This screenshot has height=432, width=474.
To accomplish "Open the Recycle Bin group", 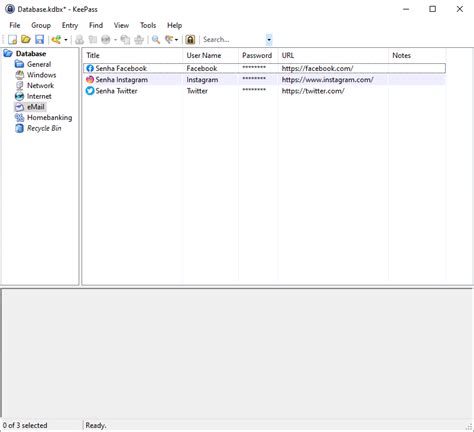I will (x=44, y=128).
